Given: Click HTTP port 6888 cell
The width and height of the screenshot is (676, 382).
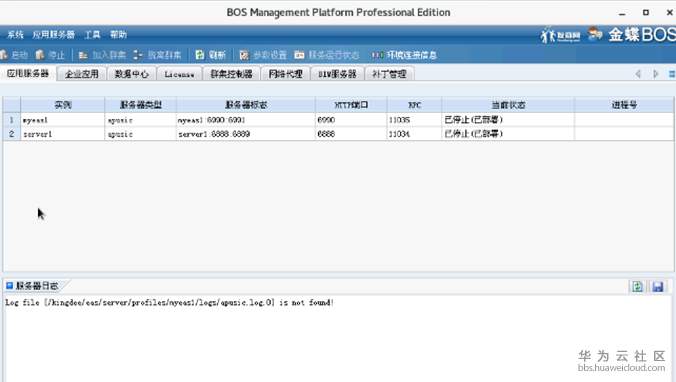Looking at the screenshot, I should click(351, 134).
